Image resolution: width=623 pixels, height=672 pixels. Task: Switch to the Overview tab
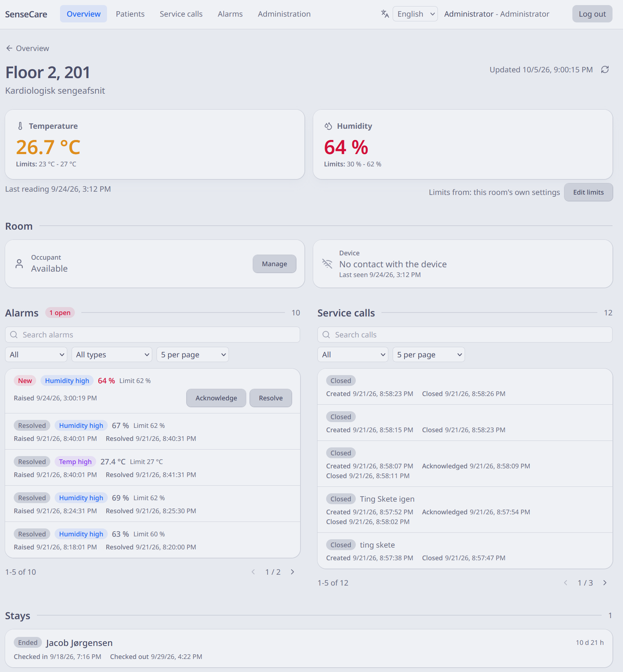[84, 14]
